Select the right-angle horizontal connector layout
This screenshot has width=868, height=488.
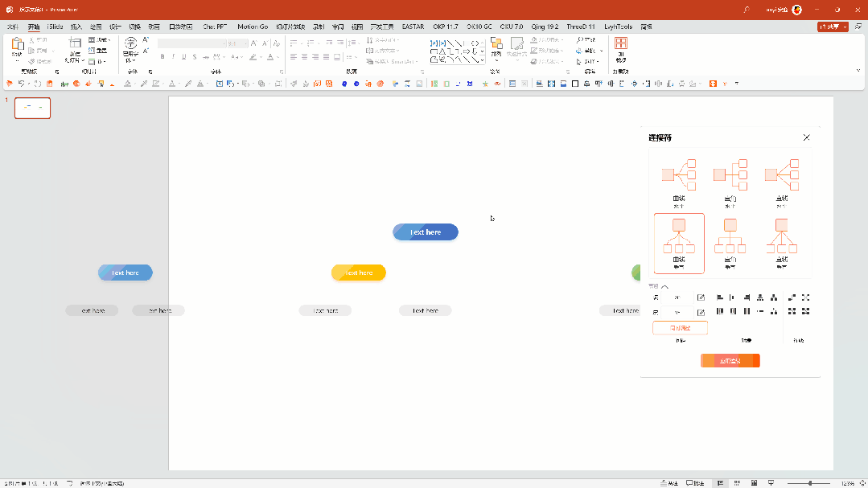tap(730, 182)
